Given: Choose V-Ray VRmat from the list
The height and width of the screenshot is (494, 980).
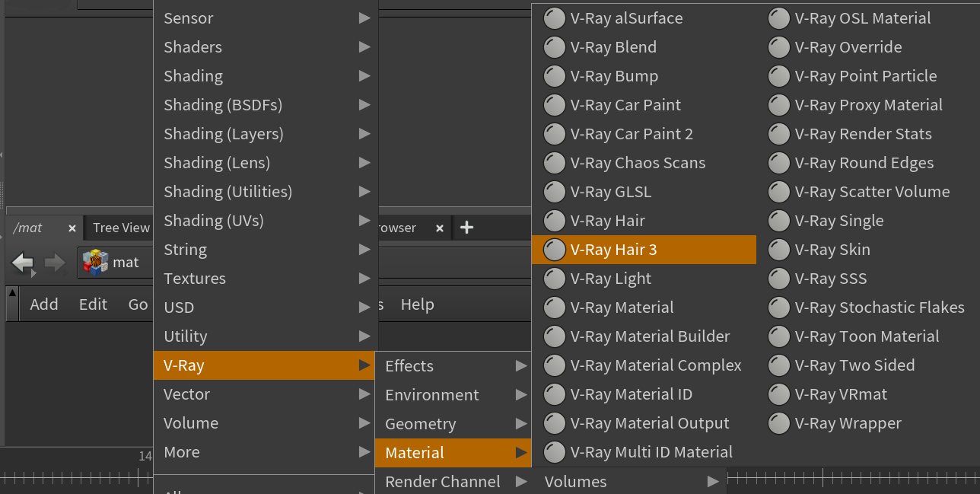Looking at the screenshot, I should [868, 394].
